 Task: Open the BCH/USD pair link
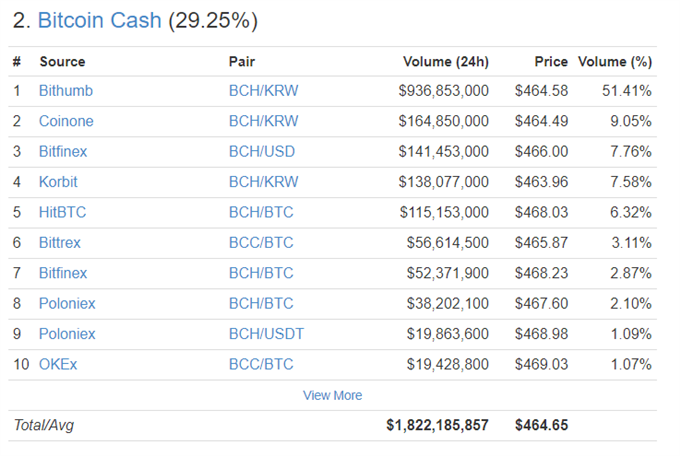click(x=262, y=151)
